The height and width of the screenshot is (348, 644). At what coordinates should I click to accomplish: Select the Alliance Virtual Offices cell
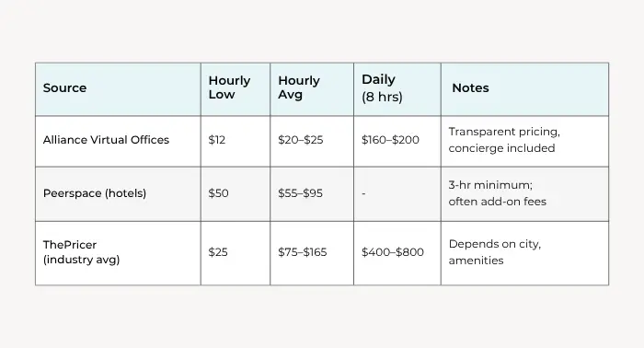[118, 142]
